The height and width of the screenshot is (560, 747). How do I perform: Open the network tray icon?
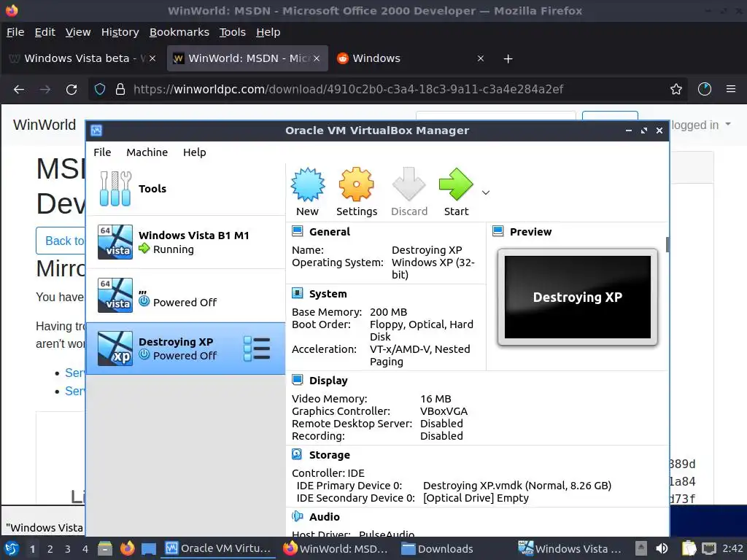709,548
